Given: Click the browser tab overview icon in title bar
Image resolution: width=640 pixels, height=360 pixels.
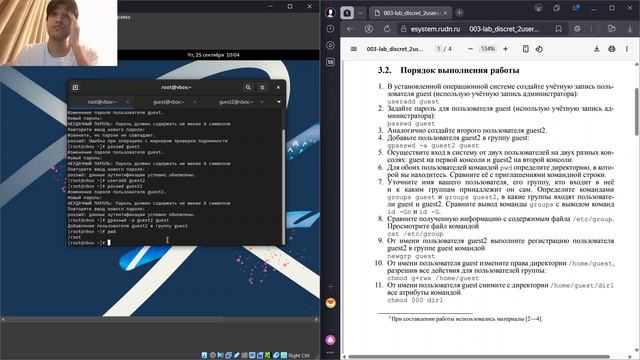Looking at the screenshot, I should tap(557, 8).
